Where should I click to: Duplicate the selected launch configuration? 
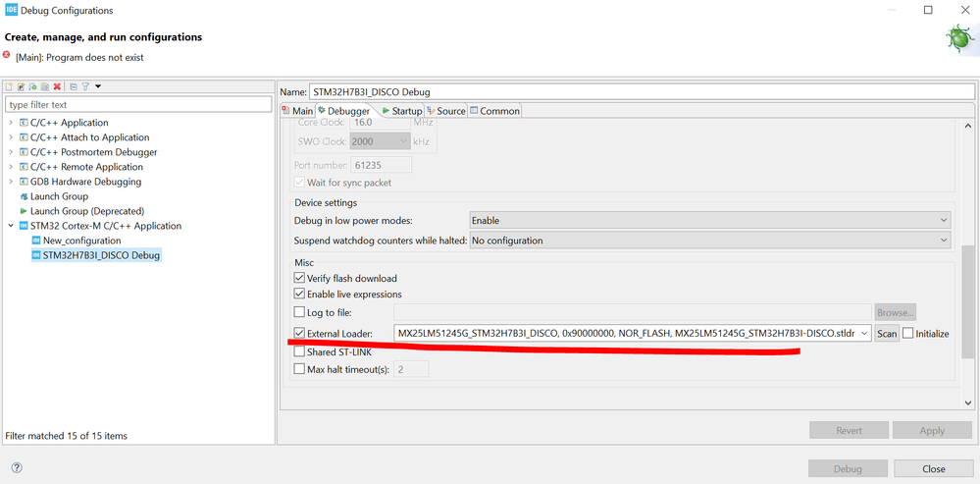point(44,86)
